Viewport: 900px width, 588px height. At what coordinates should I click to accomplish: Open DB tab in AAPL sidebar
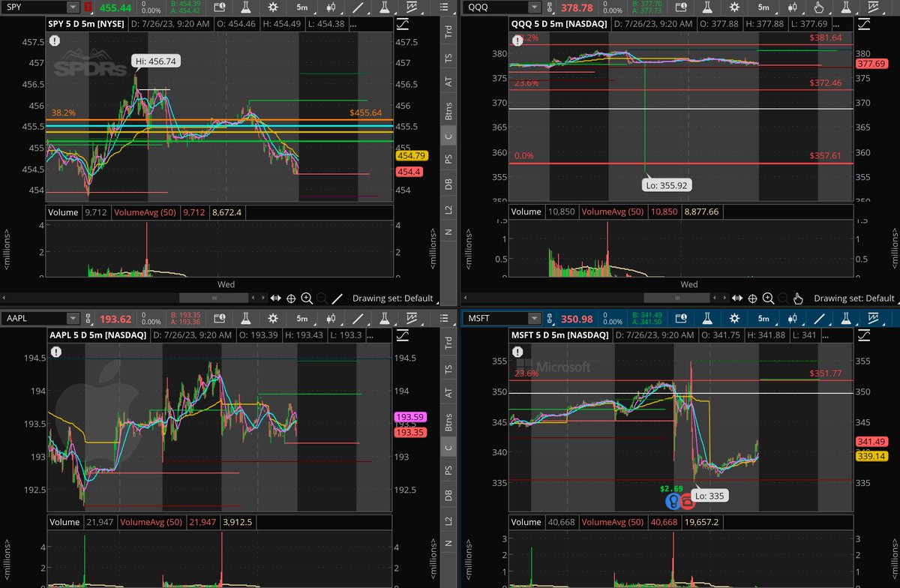click(x=448, y=494)
